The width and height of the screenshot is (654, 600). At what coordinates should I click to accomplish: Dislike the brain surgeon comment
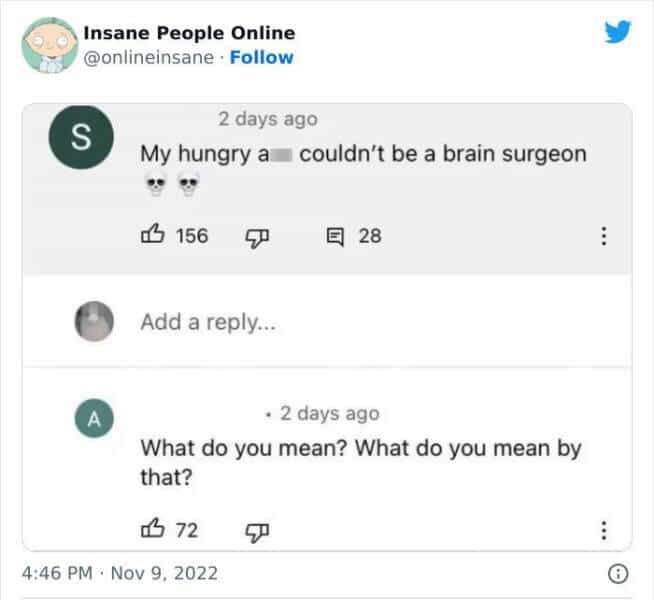point(254,236)
